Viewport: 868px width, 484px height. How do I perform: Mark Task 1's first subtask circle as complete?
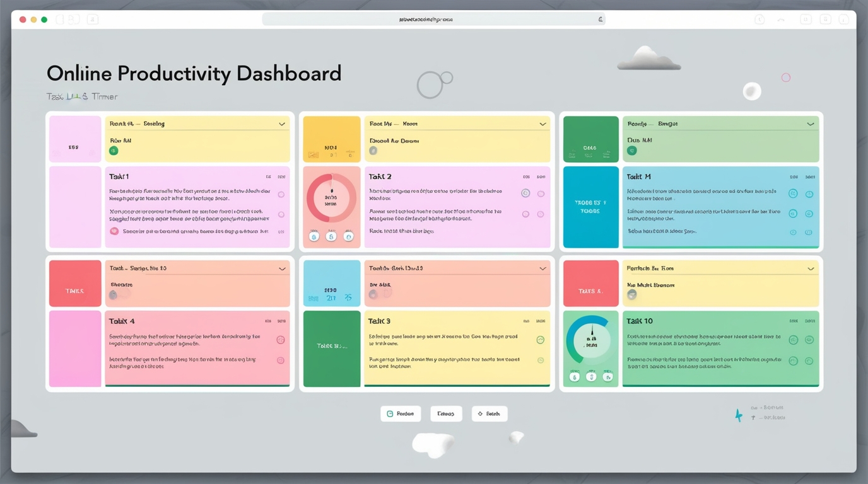(x=281, y=195)
